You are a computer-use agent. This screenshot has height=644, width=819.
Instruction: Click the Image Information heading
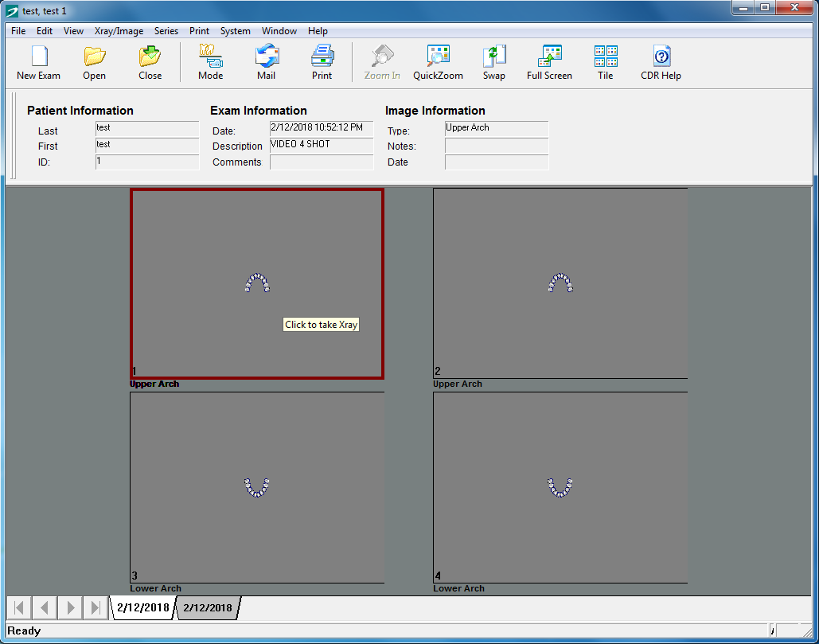point(435,111)
